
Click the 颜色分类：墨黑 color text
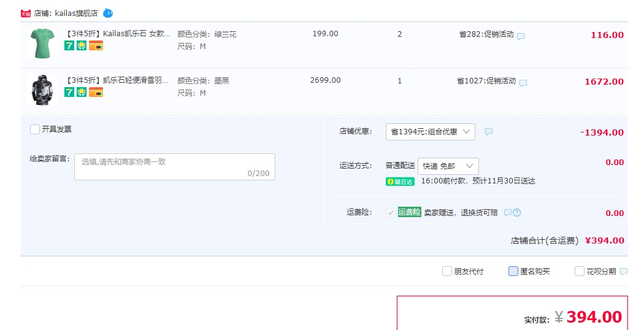point(203,81)
